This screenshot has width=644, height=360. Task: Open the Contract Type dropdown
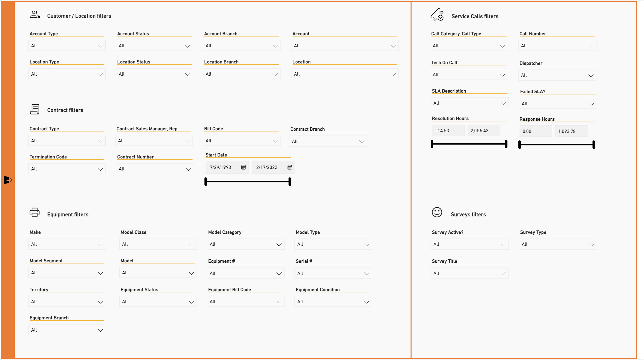click(67, 141)
